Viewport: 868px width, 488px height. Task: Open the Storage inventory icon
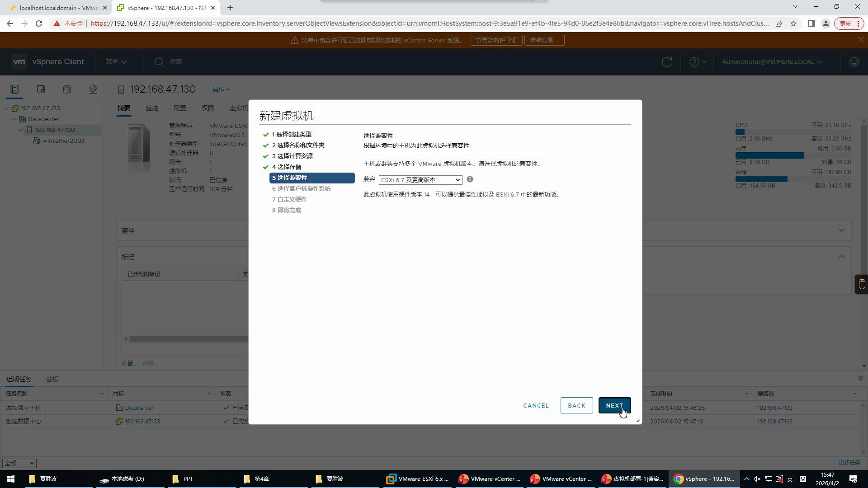(x=67, y=89)
